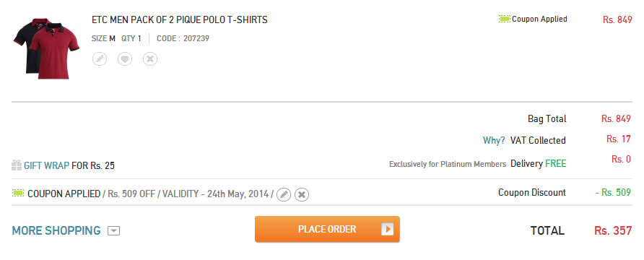Open the GIFT WRAP option link
Viewport: 644px width, 260px height.
click(x=46, y=166)
